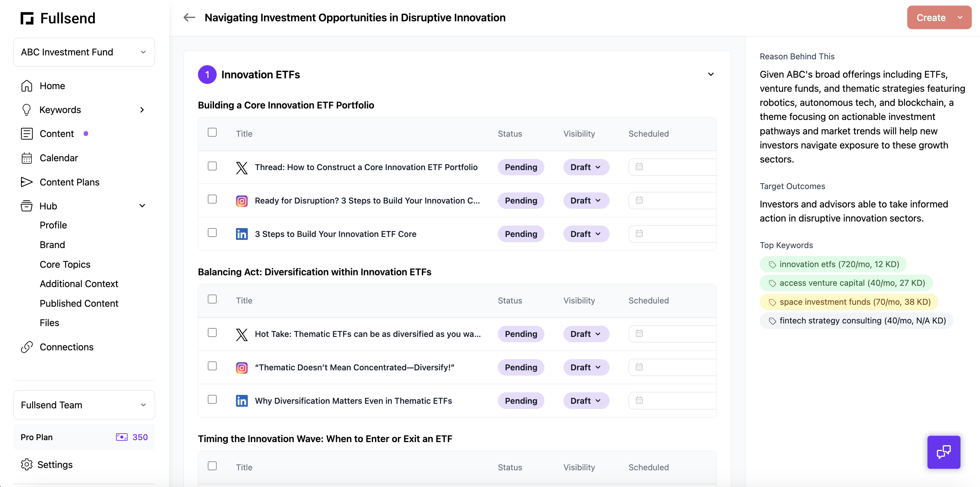Click the Instagram icon next to Thematic Doesn't Mean Concentrated

(x=242, y=368)
